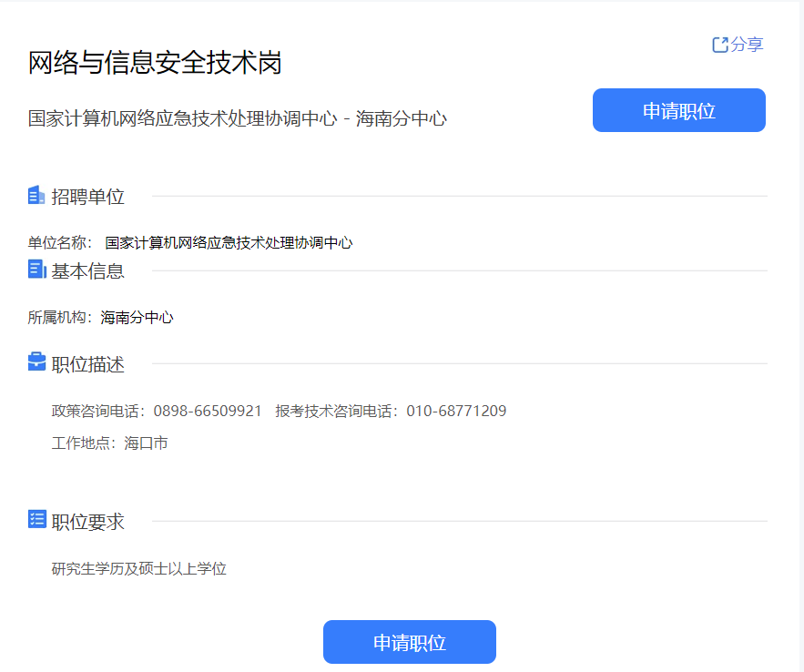Viewport: 804px width, 672px height.
Task: Click the checklist icon beside 职位要求
Action: tap(36, 520)
